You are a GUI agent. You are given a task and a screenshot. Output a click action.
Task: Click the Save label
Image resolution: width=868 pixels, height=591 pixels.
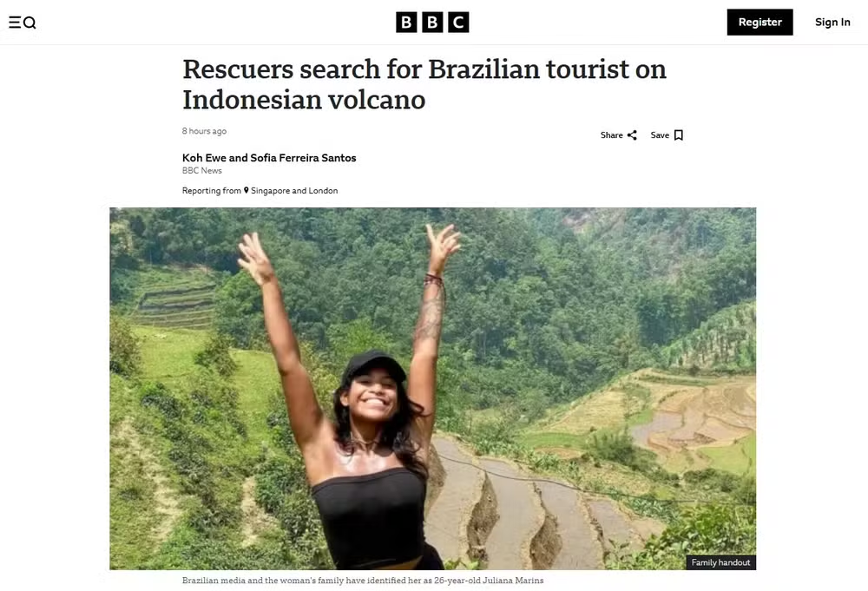(x=660, y=135)
